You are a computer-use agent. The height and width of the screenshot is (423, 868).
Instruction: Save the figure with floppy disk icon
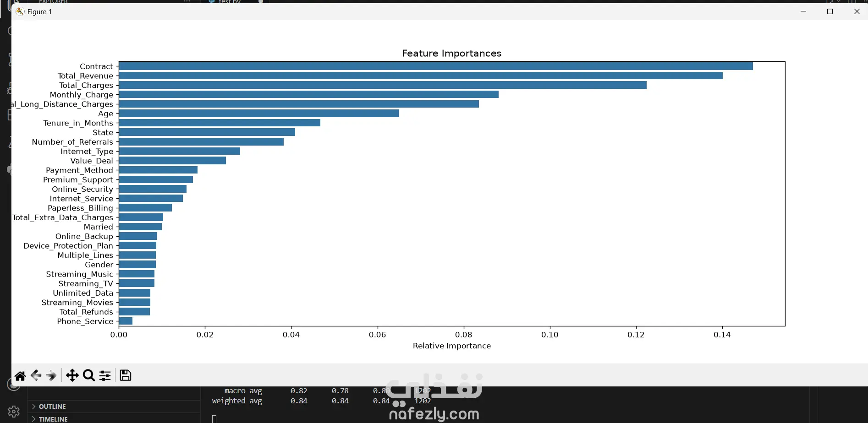pos(126,375)
